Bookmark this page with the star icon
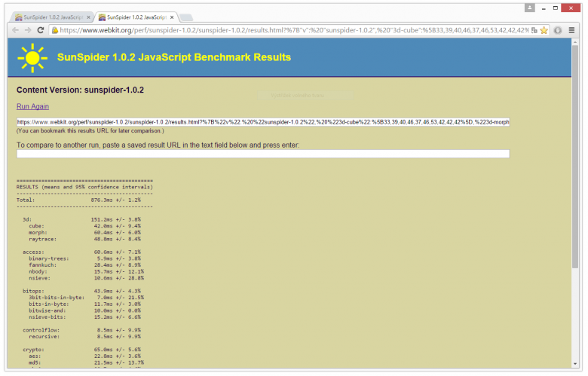This screenshot has height=376, width=588. pyautogui.click(x=544, y=30)
